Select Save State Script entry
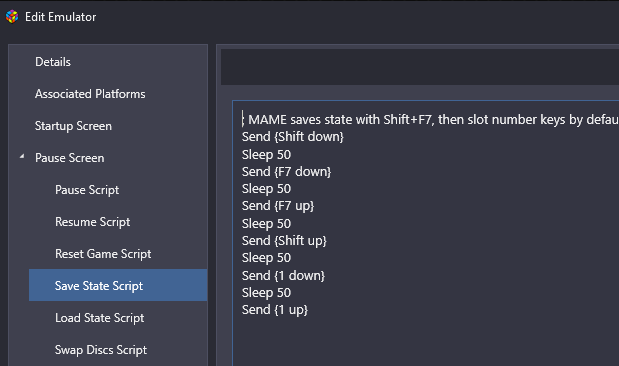This screenshot has height=366, width=619. [118, 285]
